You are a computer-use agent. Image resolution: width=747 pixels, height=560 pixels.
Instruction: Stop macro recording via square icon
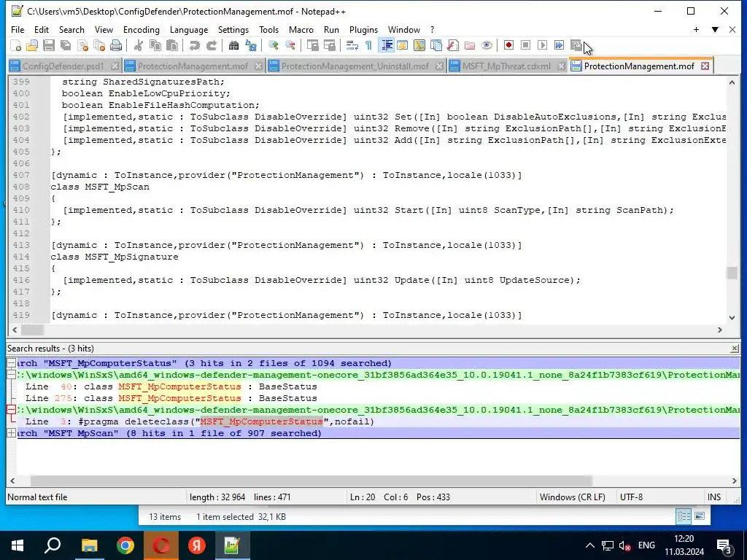pos(525,45)
